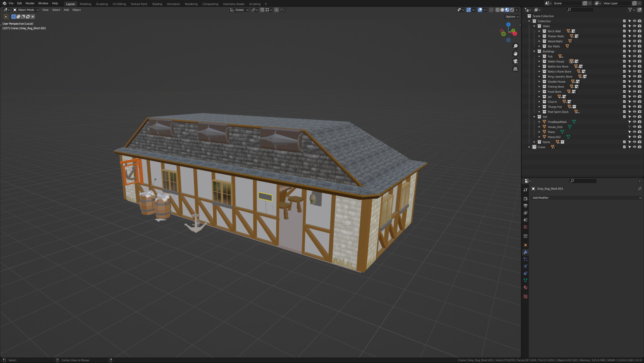Click the viewport pan hand gizmo

515,54
